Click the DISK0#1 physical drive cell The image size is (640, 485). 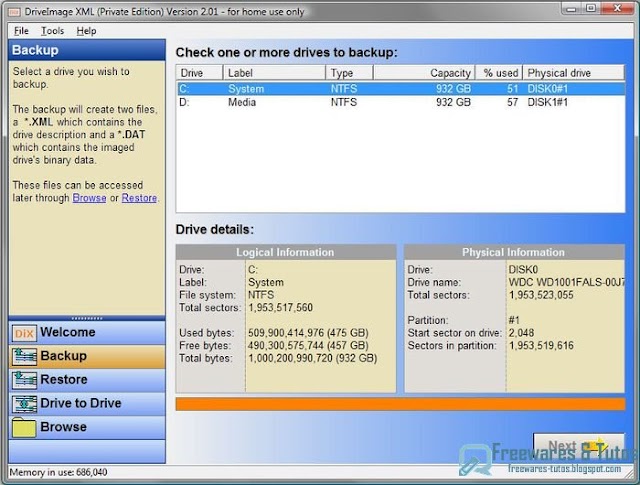tap(547, 89)
